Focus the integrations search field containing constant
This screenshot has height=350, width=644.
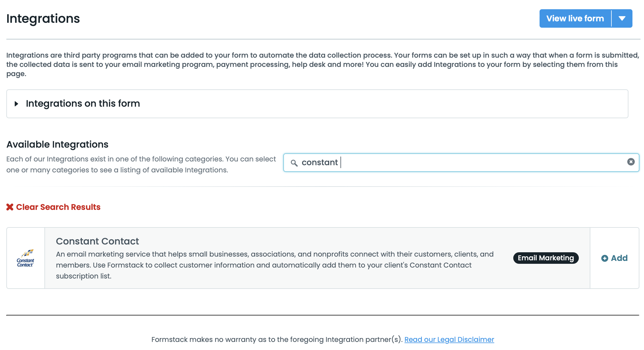click(x=462, y=163)
